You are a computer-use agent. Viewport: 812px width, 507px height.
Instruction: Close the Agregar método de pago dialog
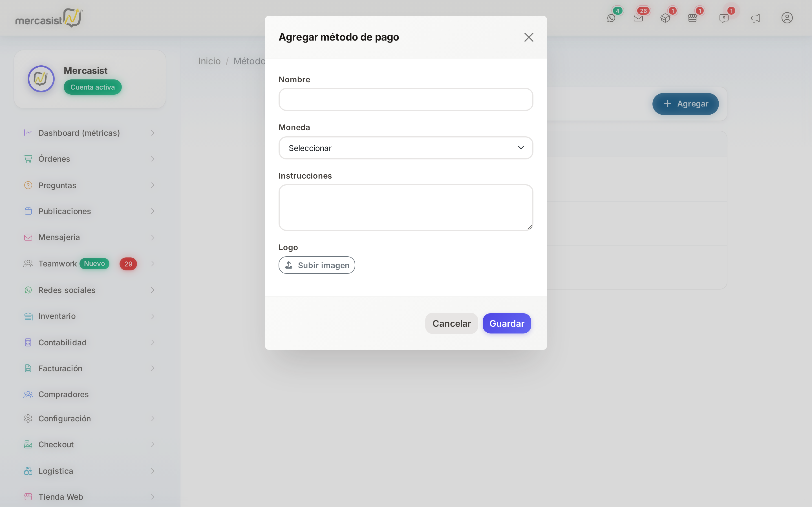click(x=529, y=37)
